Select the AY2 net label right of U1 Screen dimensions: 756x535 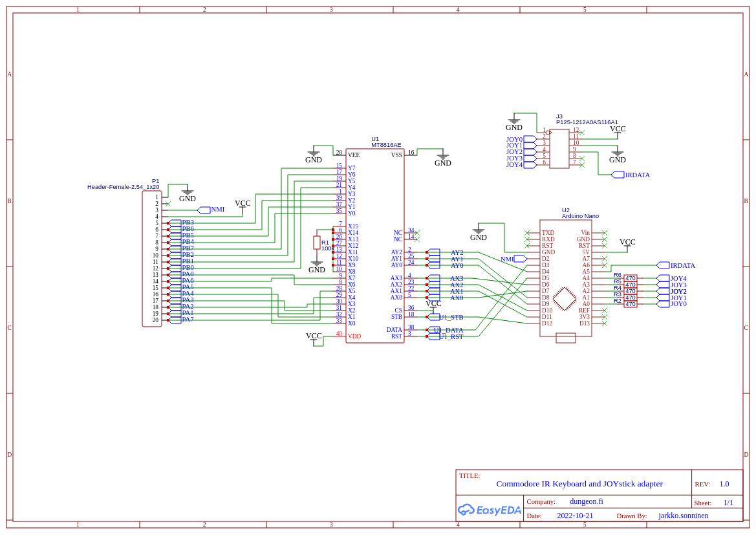tap(457, 253)
